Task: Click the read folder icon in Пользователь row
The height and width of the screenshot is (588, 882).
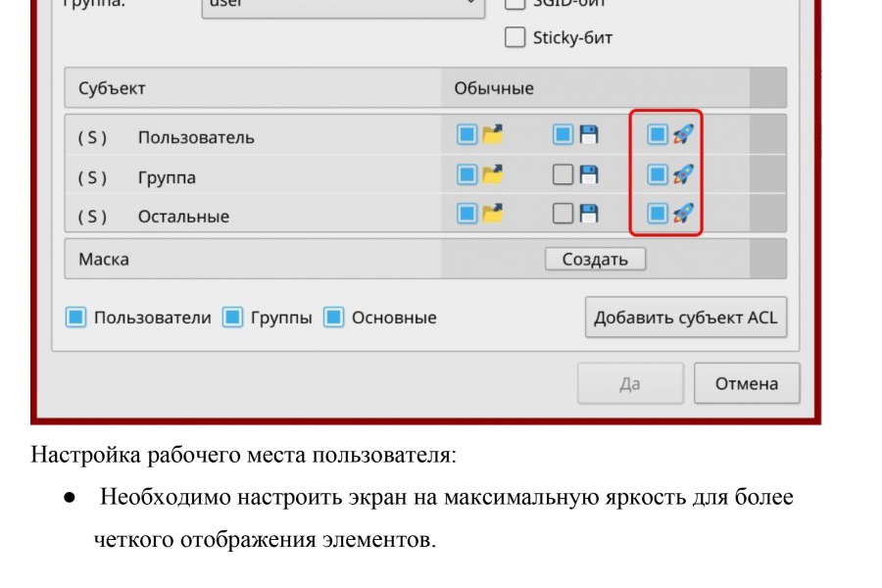Action: pos(493,134)
